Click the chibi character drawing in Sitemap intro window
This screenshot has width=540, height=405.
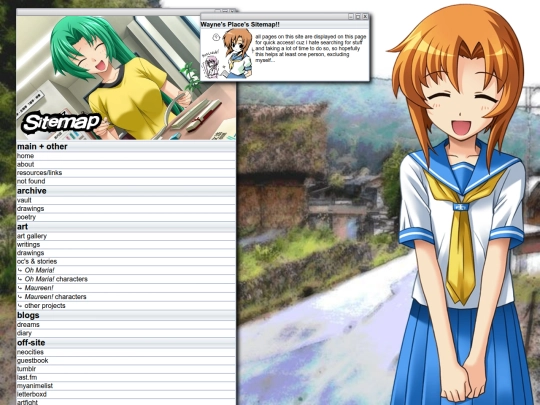point(227,54)
